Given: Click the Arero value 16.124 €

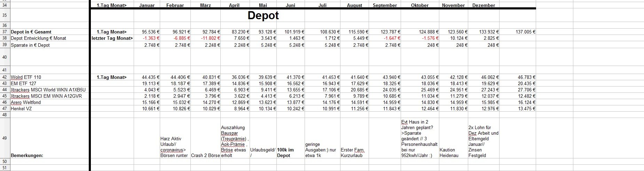Looking at the screenshot, I should click(526, 102).
